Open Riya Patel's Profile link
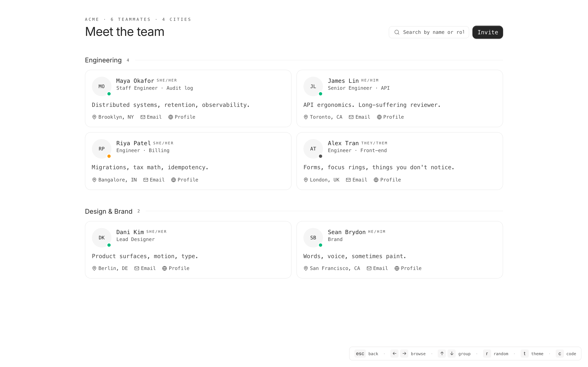Image resolution: width=588 pixels, height=367 pixels. pyautogui.click(x=188, y=180)
